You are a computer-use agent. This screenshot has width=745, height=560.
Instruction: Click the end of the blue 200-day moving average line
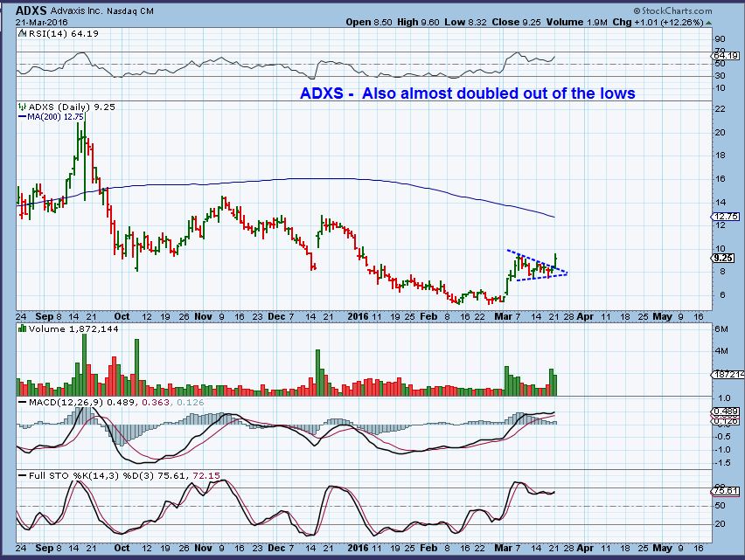click(554, 217)
